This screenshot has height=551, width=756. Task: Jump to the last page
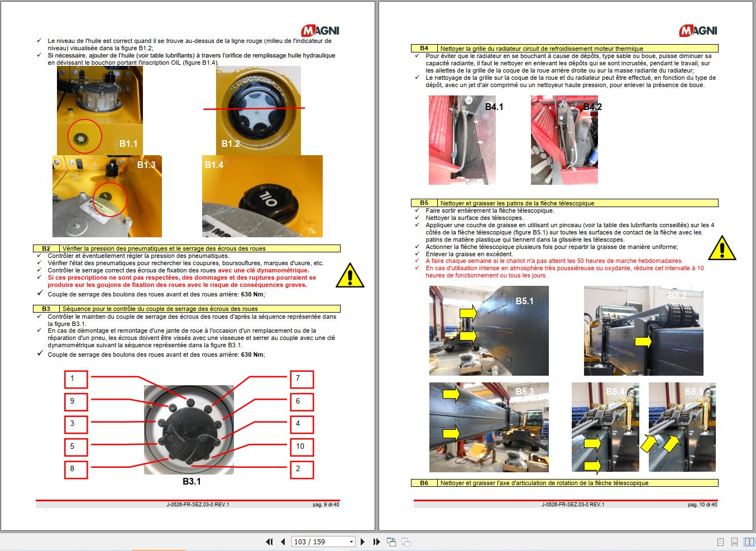tap(376, 542)
